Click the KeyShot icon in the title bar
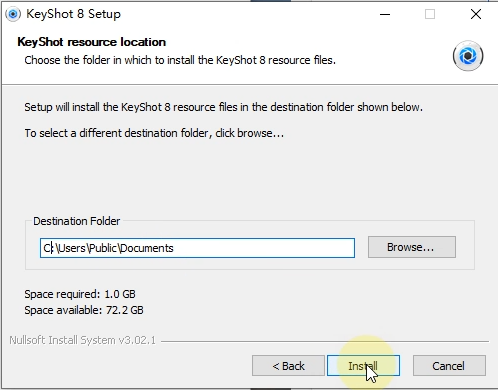 point(13,14)
